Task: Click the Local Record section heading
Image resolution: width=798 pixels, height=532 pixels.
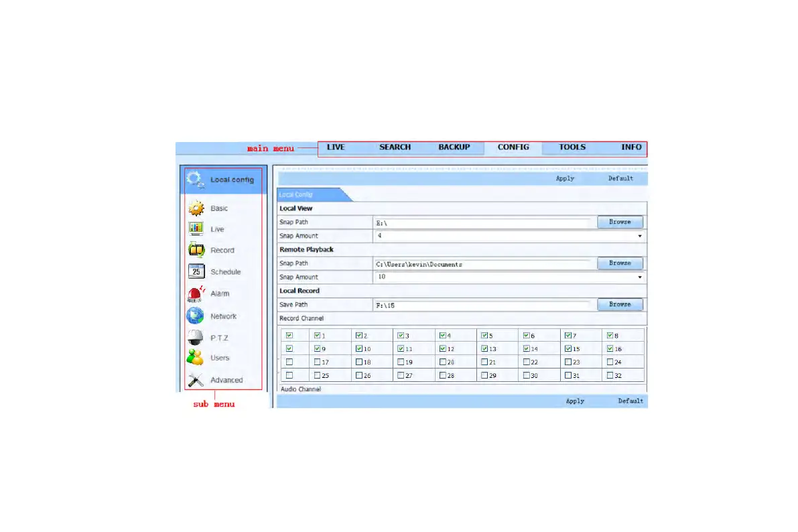Action: point(300,291)
